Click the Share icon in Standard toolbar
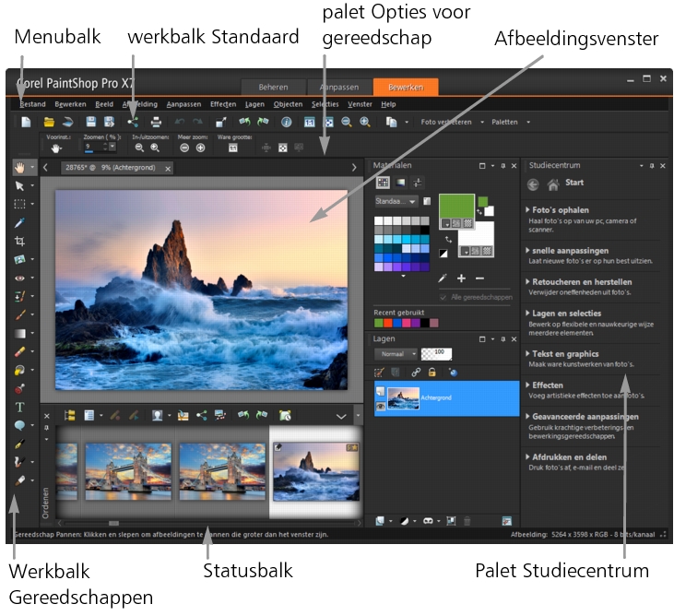This screenshot has width=674, height=616. [x=133, y=122]
